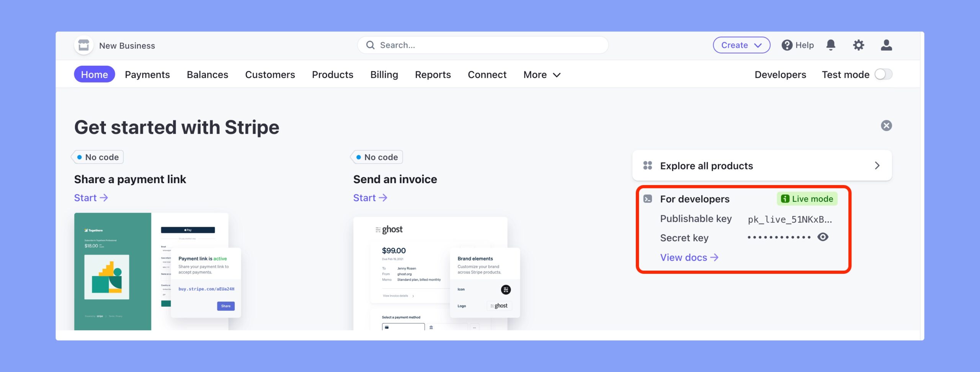Open the Connect tab
980x372 pixels.
pos(487,75)
